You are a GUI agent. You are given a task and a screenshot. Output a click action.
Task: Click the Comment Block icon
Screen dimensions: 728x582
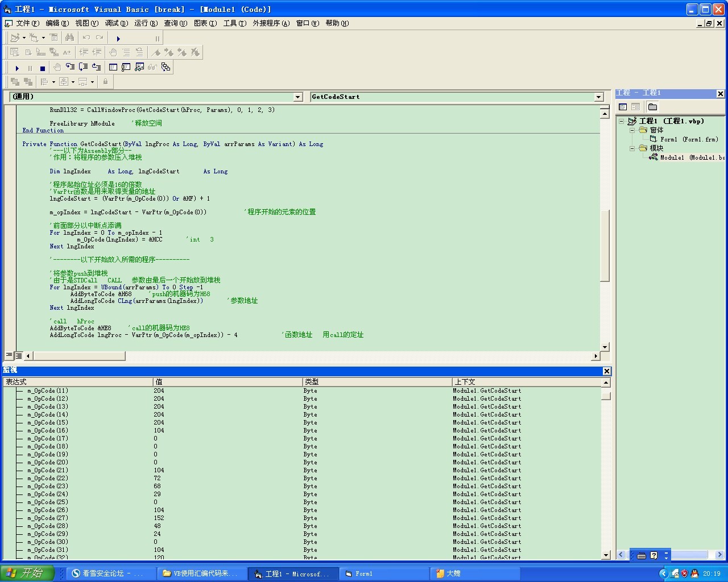(x=126, y=52)
